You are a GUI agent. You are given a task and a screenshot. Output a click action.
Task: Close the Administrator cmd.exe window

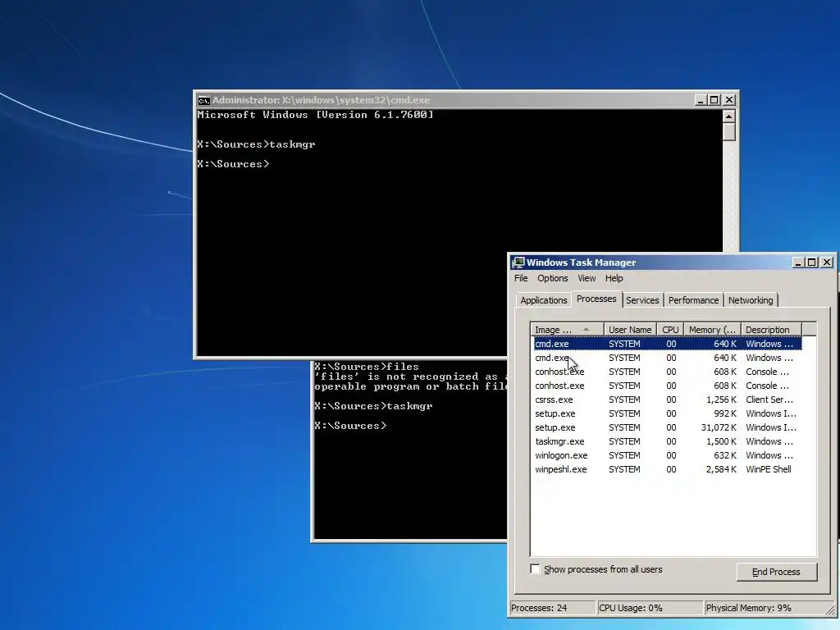[729, 100]
